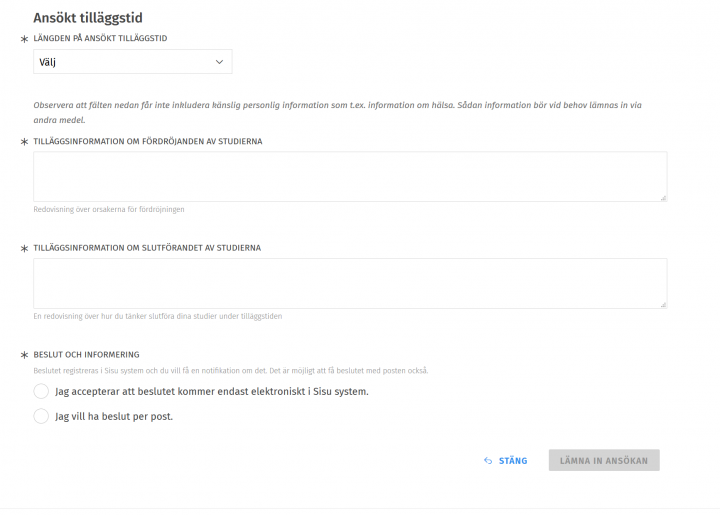Click the asterisk next to Beslut och informering

[x=24, y=356]
